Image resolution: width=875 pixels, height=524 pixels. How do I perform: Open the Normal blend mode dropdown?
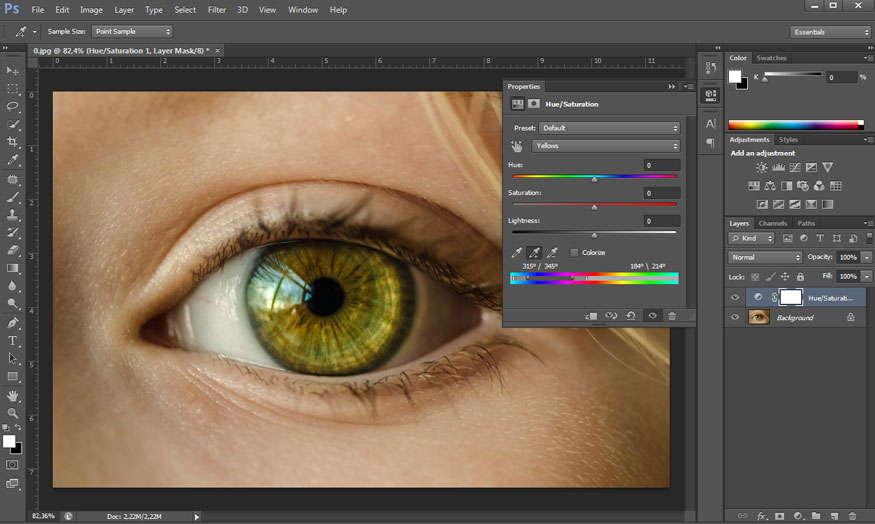[765, 258]
